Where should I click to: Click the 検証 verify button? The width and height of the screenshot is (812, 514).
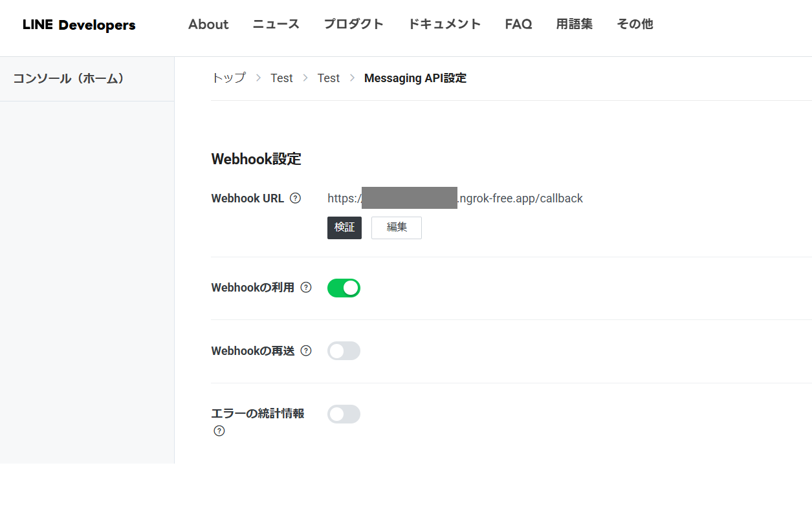[344, 228]
